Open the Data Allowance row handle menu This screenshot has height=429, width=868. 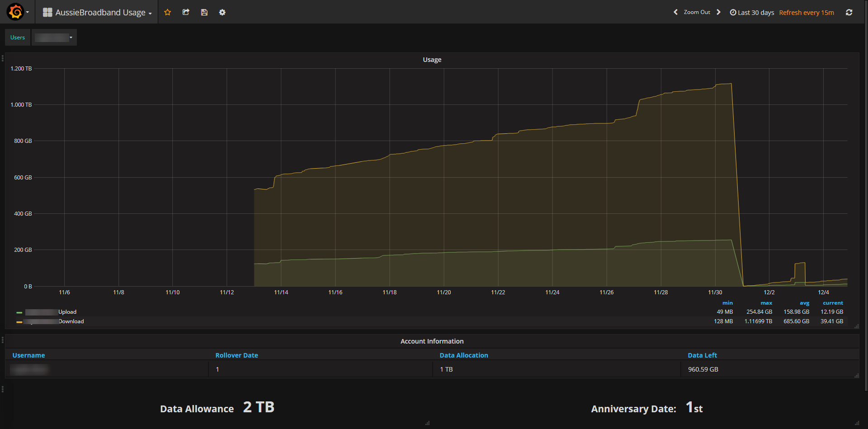coord(2,389)
